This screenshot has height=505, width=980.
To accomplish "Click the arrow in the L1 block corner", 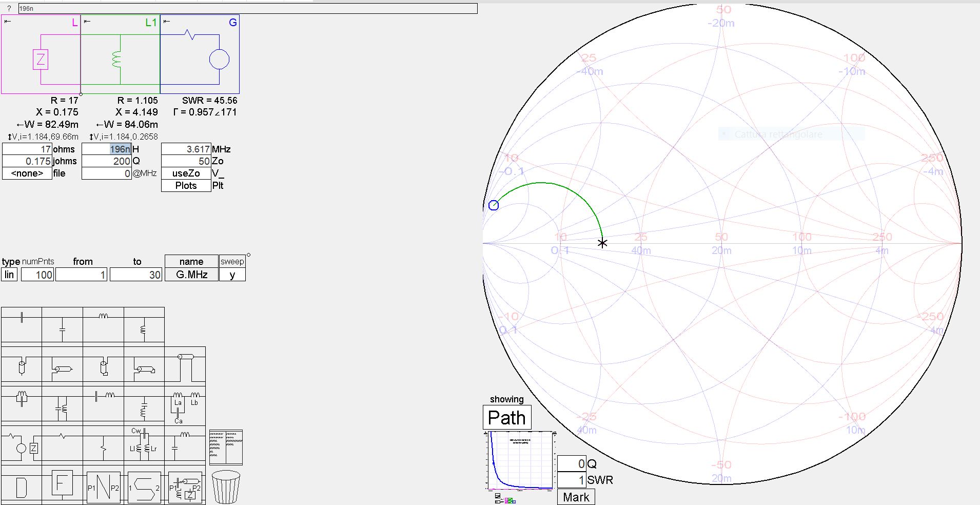I will coord(87,22).
